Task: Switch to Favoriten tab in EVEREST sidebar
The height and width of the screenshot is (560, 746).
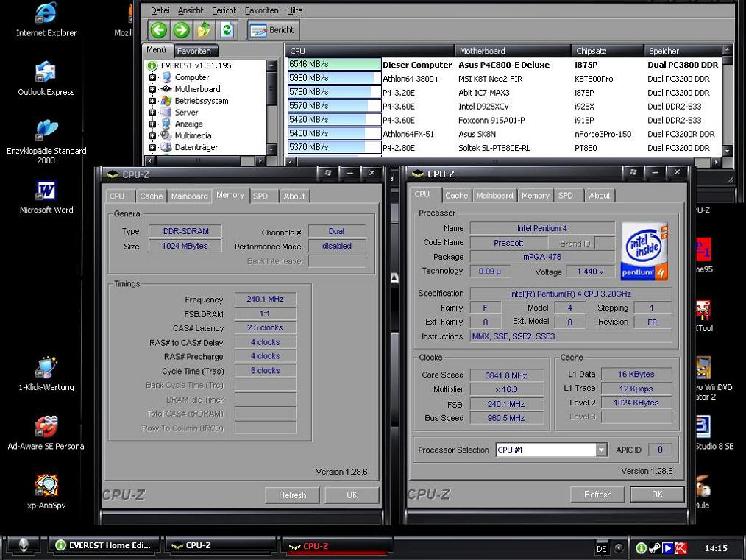Action: point(194,51)
